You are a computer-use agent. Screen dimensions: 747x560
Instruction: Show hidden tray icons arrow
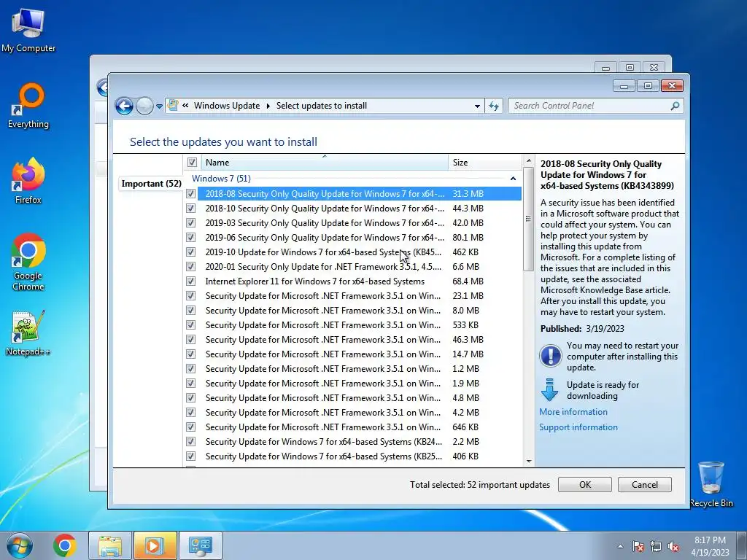click(620, 546)
